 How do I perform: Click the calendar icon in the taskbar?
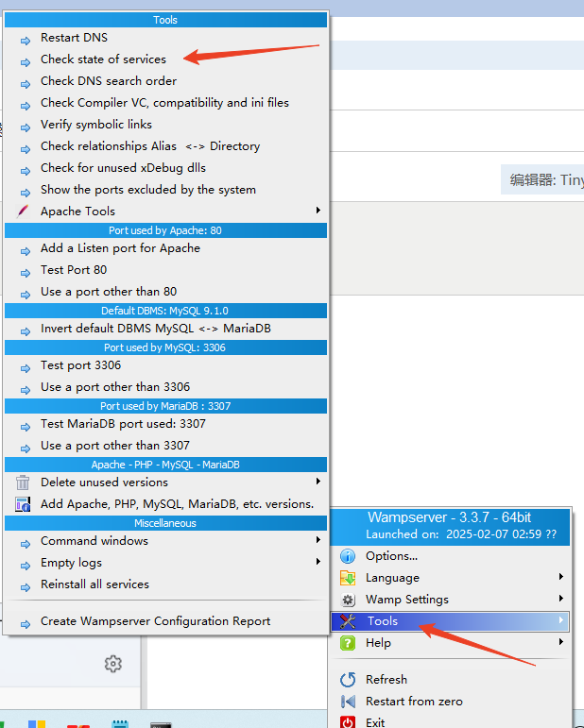[x=120, y=724]
